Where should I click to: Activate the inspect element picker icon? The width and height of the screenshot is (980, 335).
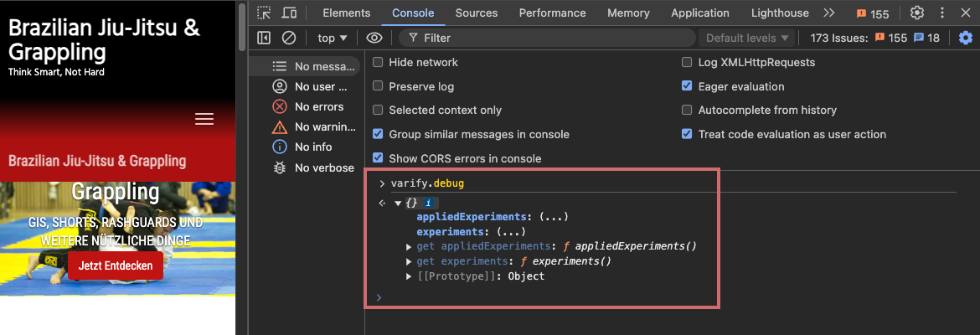(265, 13)
